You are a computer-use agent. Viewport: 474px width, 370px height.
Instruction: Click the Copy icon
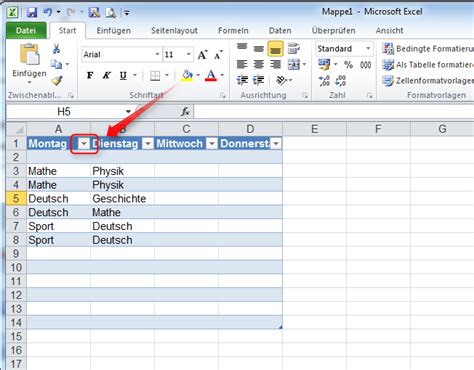pos(56,64)
